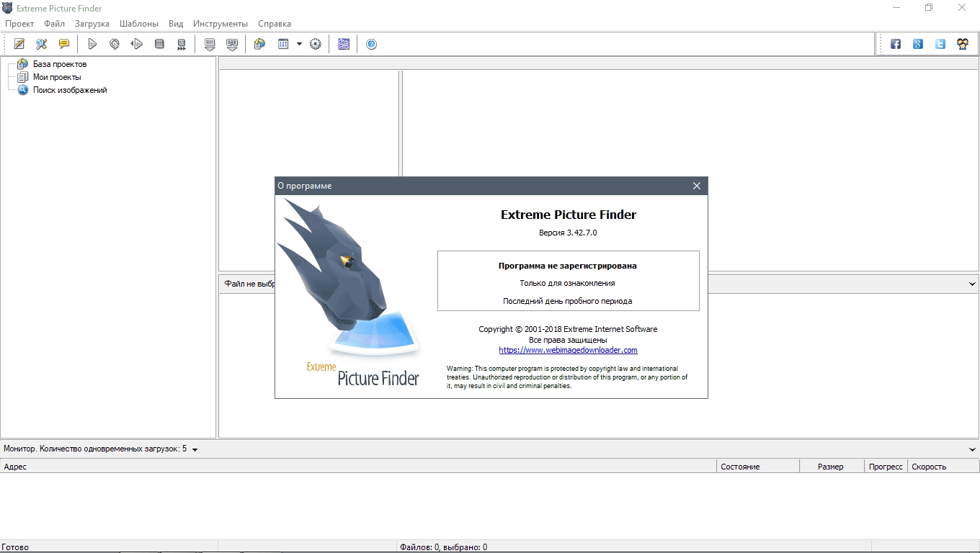Image resolution: width=980 pixels, height=553 pixels.
Task: Click the first monitor download-arrow icon
Action: click(x=210, y=44)
